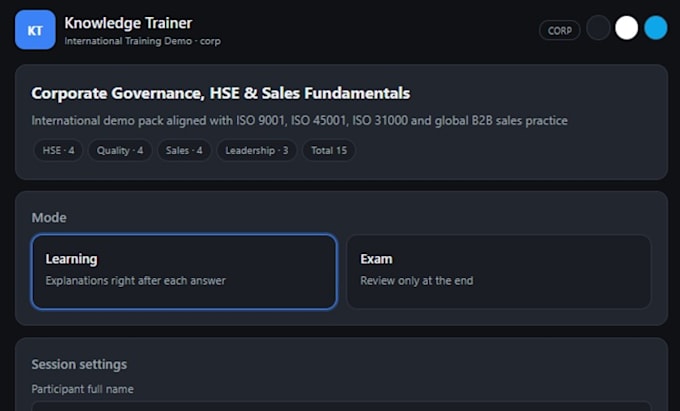Click the Corporate Governance, HSE & Sales heading
The height and width of the screenshot is (411, 680).
[x=220, y=93]
